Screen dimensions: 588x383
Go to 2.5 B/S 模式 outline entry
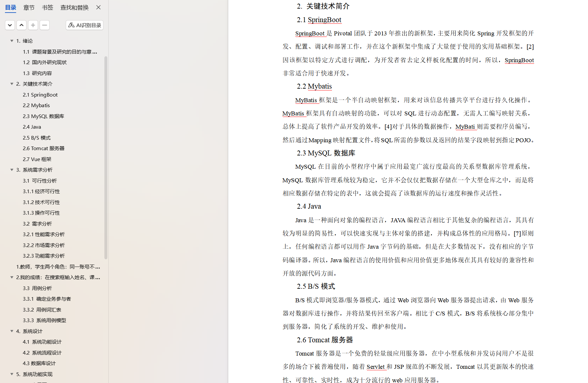point(37,138)
